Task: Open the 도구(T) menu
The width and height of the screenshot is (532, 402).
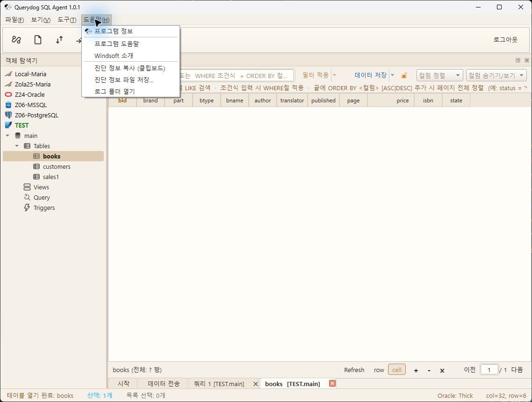Action: click(67, 20)
